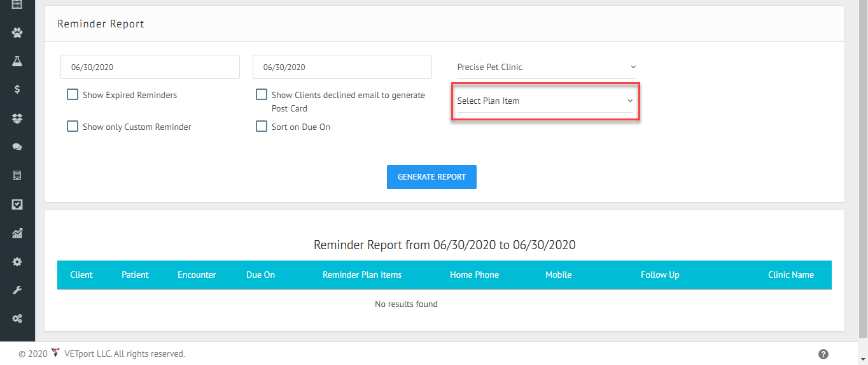Click the Client column header
Image resolution: width=868 pixels, height=365 pixels.
pyautogui.click(x=81, y=275)
